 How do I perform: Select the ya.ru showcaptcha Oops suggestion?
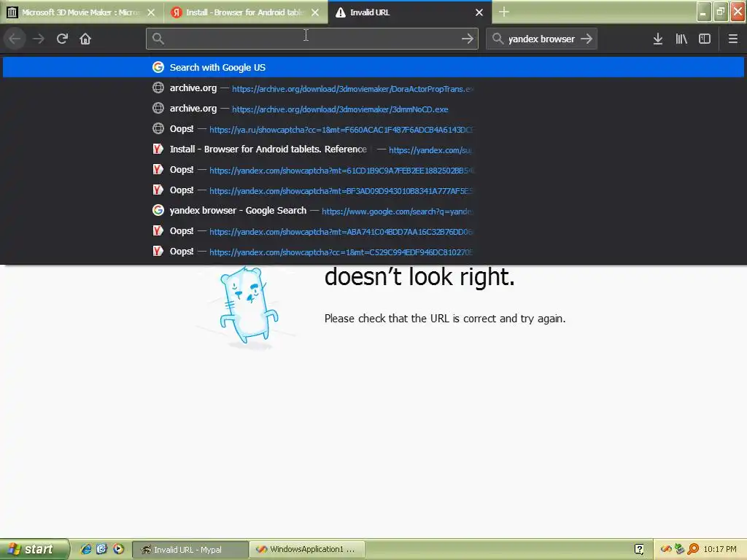coord(373,129)
